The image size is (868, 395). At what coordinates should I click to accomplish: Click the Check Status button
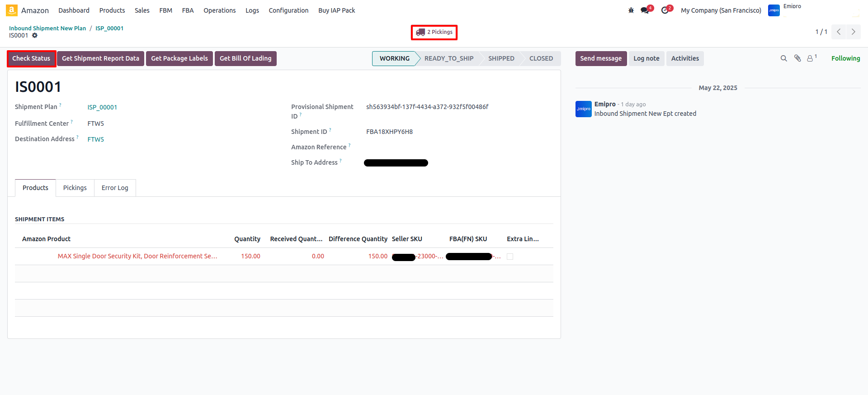(x=31, y=58)
